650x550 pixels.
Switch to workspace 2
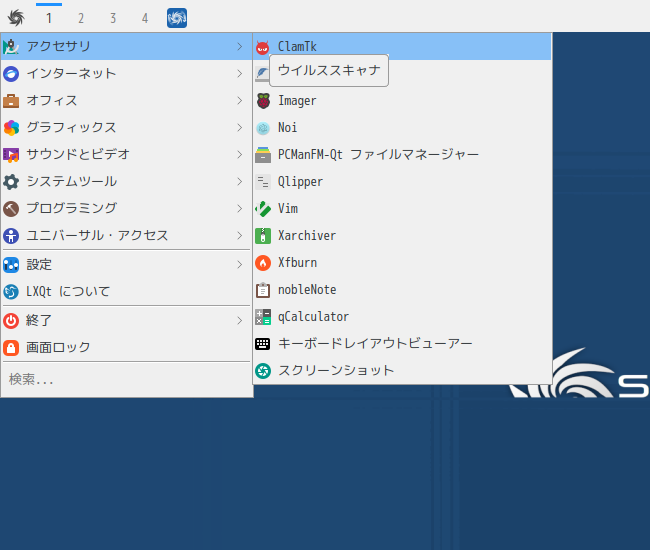tap(81, 18)
